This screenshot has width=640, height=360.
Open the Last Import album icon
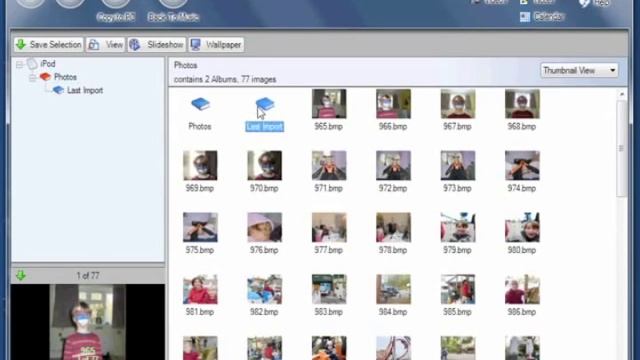[264, 104]
